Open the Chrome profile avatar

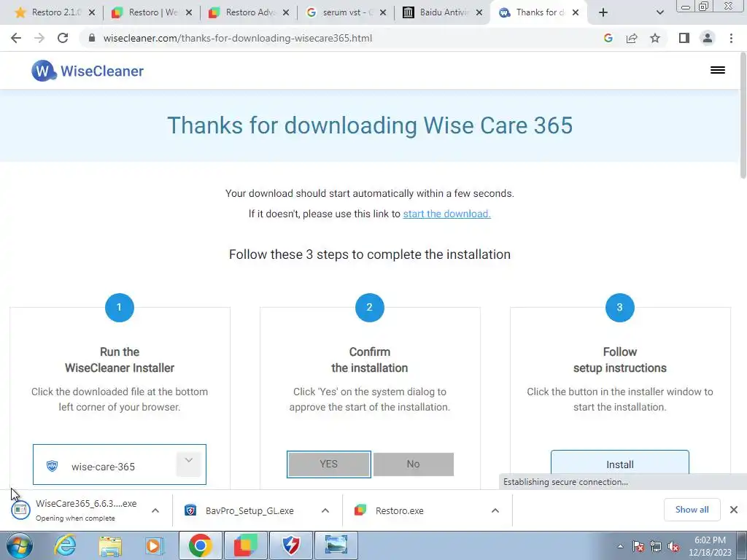(708, 38)
